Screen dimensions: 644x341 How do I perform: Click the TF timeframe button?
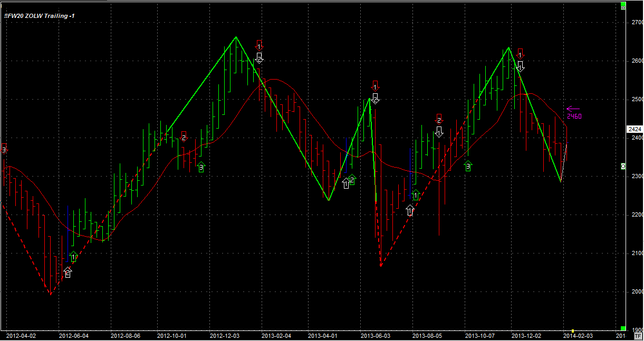(x=638, y=335)
